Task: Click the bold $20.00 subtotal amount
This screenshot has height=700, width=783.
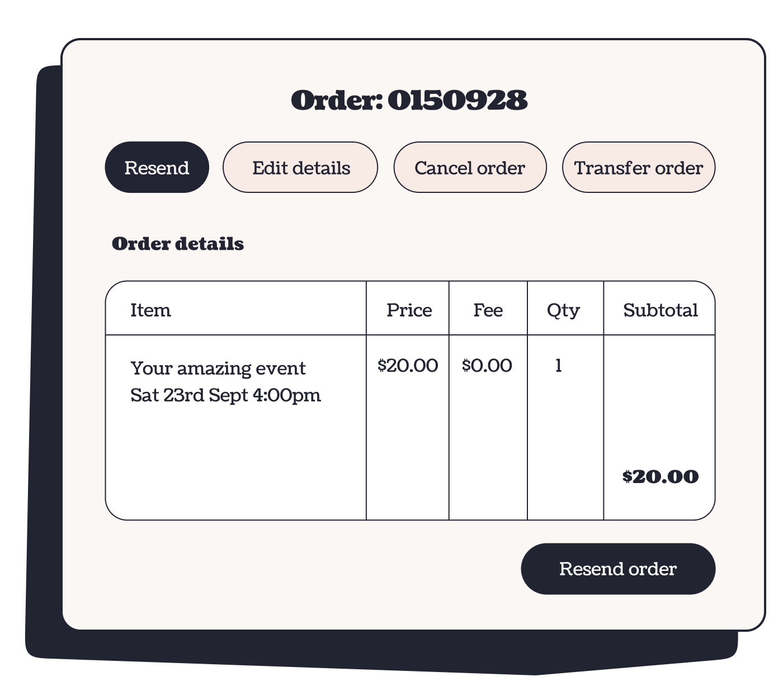Action: [x=660, y=476]
